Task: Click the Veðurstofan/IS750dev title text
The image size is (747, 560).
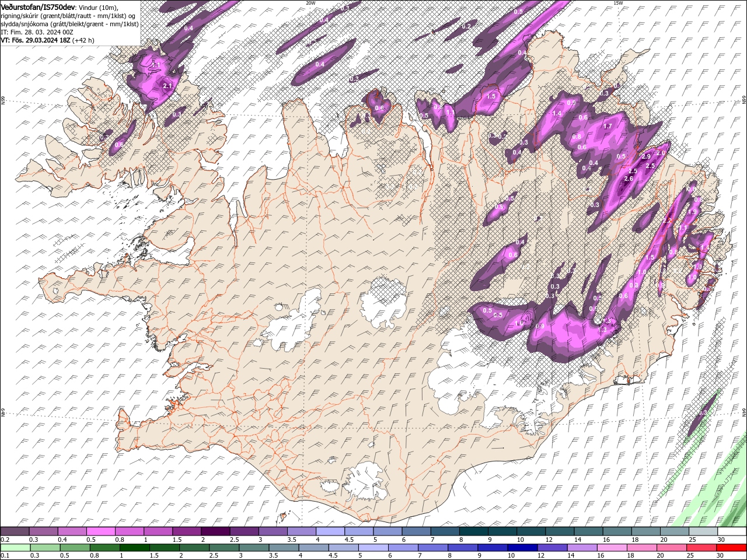Action: coord(38,6)
